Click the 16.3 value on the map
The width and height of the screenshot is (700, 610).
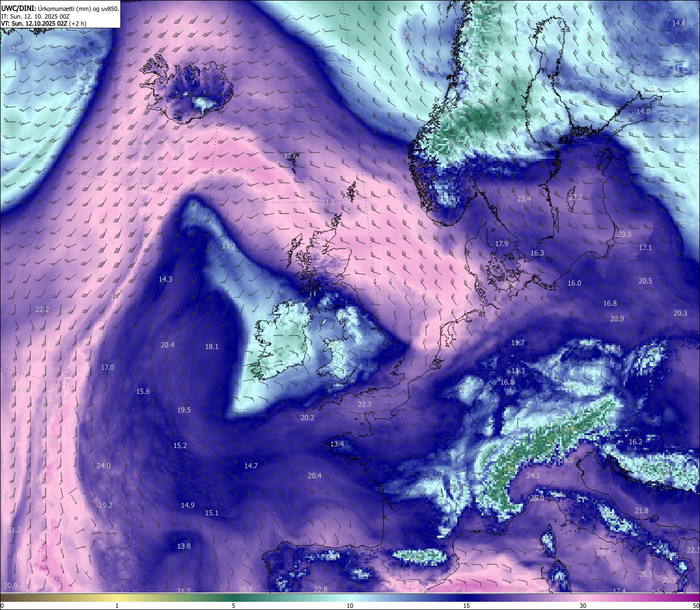coord(537,253)
